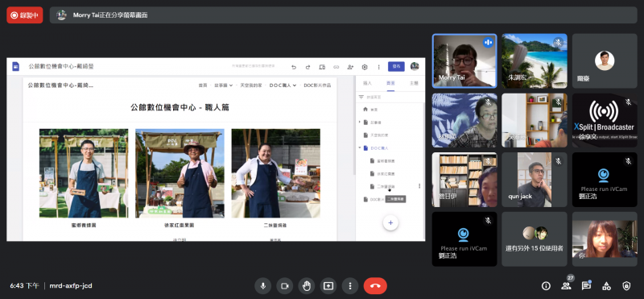
Task: Expand the 故事牆 page in pages list
Action: (x=360, y=123)
